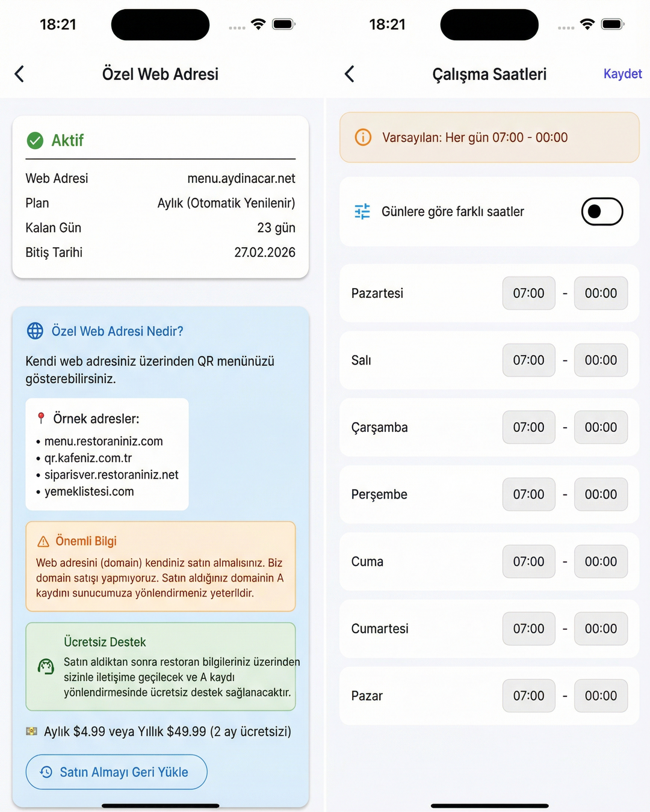Screen dimensions: 650x812
Task: Open Salı closing time picker
Action: coord(600,360)
